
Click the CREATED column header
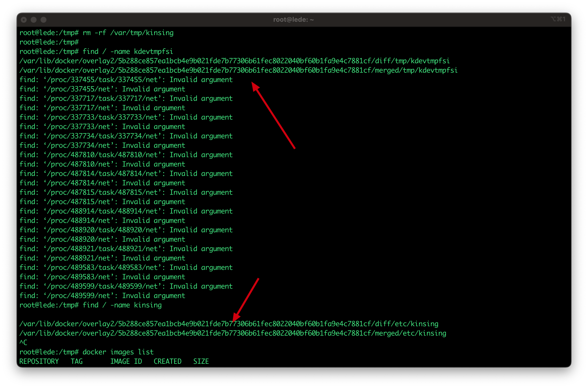[x=168, y=362]
